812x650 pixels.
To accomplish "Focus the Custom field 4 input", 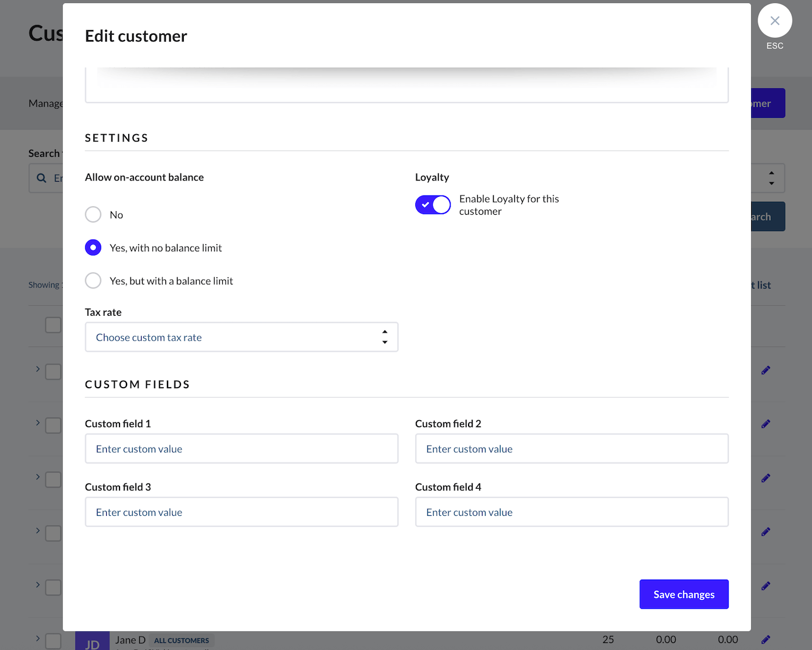I will click(571, 512).
